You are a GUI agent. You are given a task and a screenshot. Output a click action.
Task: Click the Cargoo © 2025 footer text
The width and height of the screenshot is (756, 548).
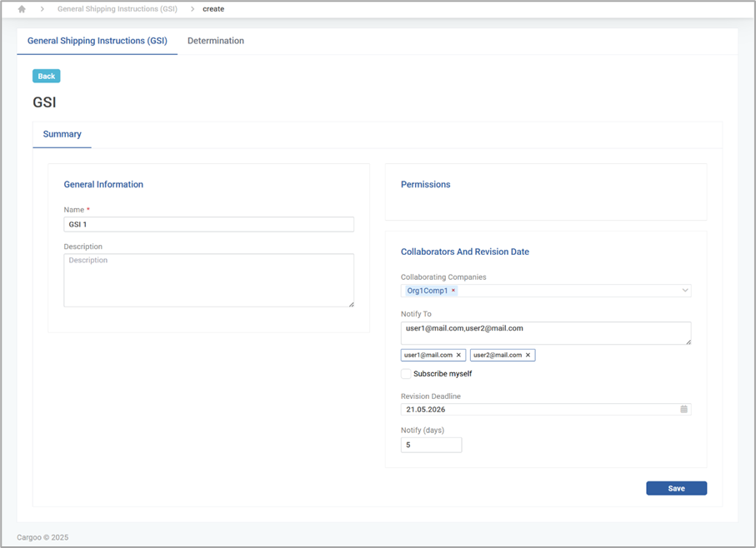tap(43, 537)
